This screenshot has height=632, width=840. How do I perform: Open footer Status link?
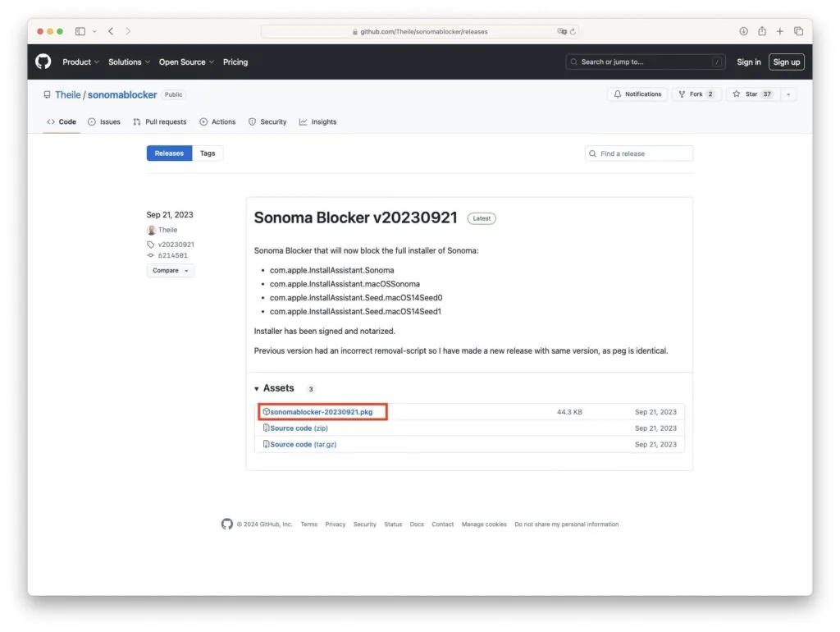(x=393, y=524)
